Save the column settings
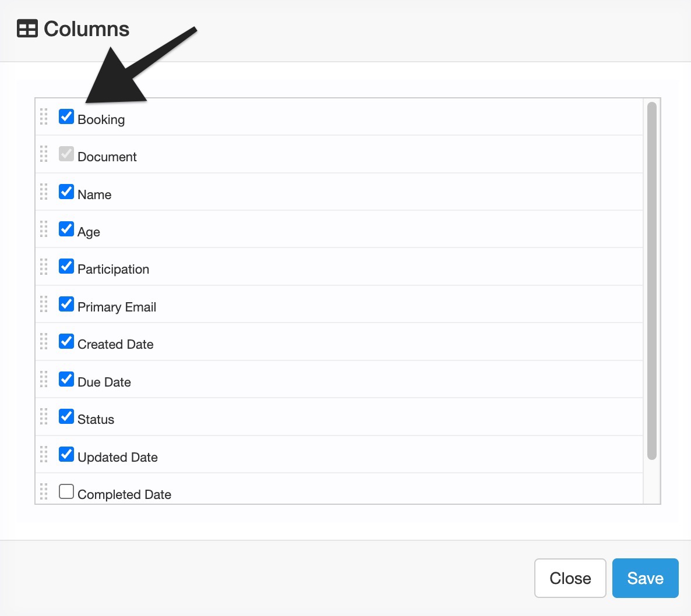Screen dimensions: 691x616 click(645, 578)
